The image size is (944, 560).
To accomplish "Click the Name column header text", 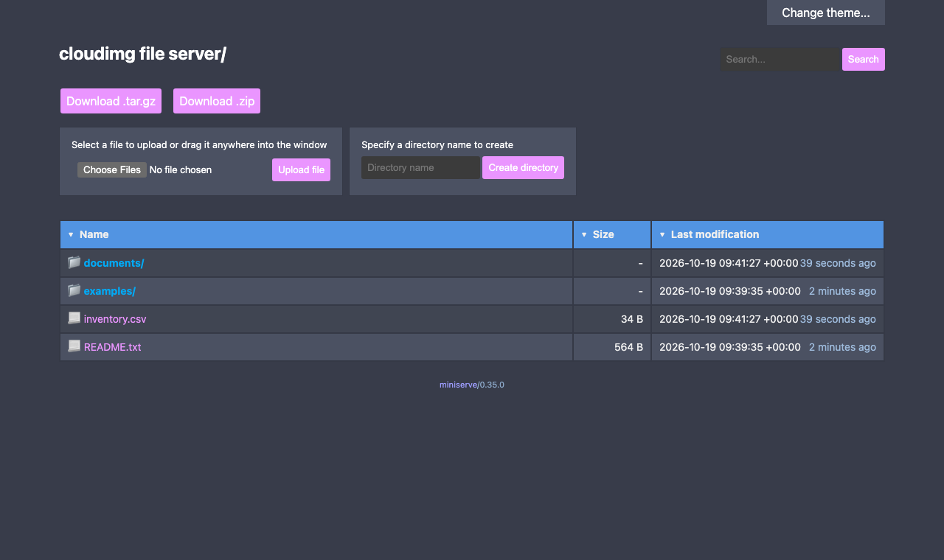I will [x=94, y=234].
